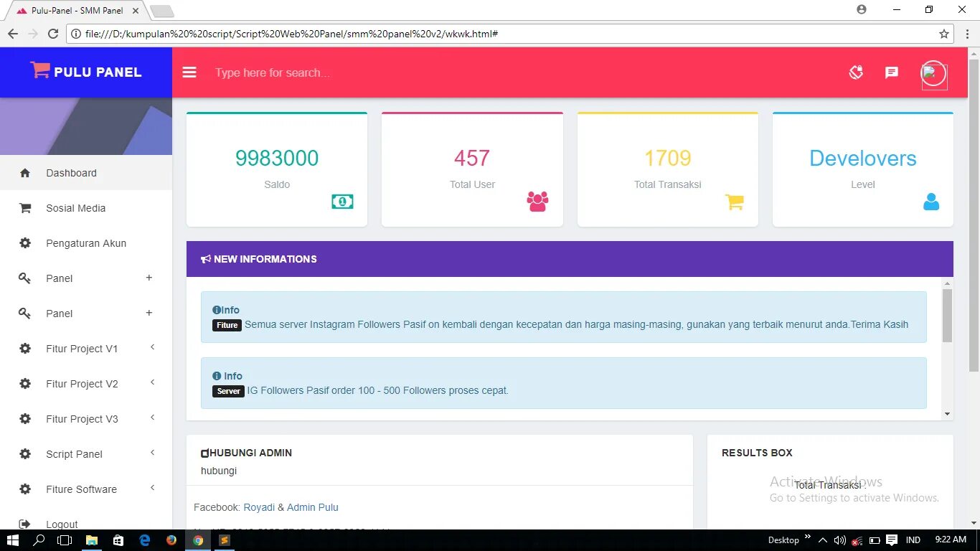The image size is (980, 551).
Task: Click the icon before the Hubungi Admin heading
Action: (204, 453)
